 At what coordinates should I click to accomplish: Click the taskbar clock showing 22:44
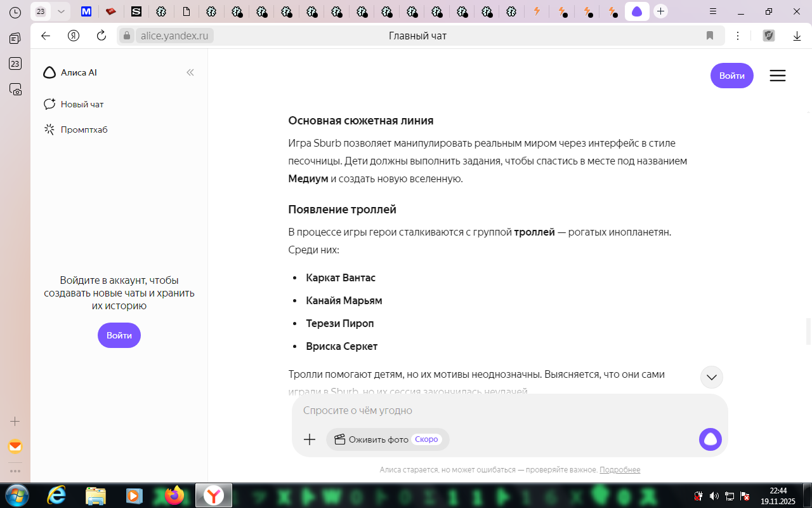(x=778, y=495)
